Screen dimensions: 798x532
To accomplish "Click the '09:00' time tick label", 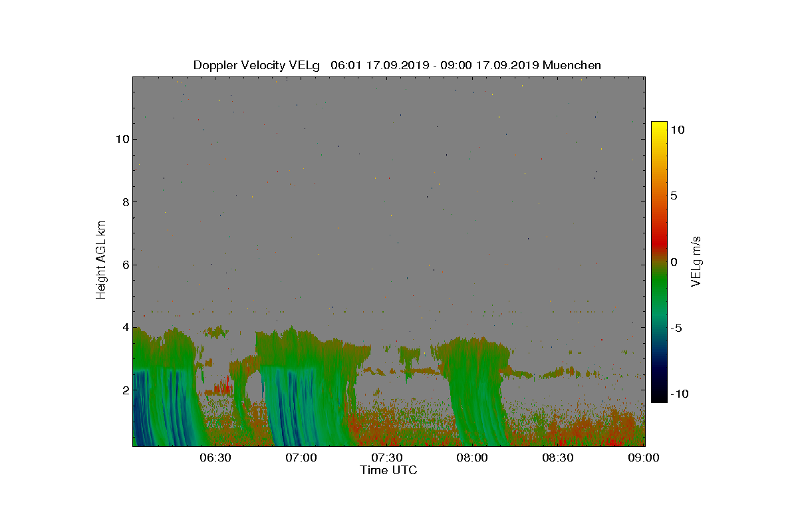I will pyautogui.click(x=644, y=458).
